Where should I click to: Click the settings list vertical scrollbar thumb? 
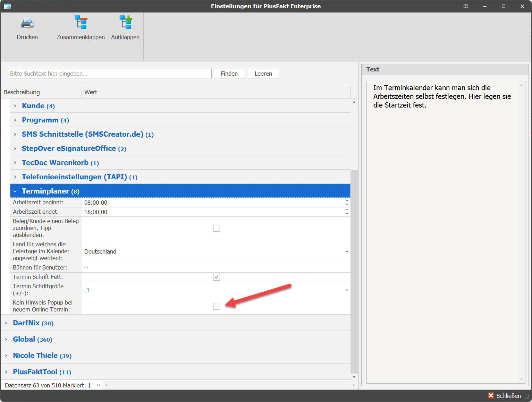coord(354,272)
